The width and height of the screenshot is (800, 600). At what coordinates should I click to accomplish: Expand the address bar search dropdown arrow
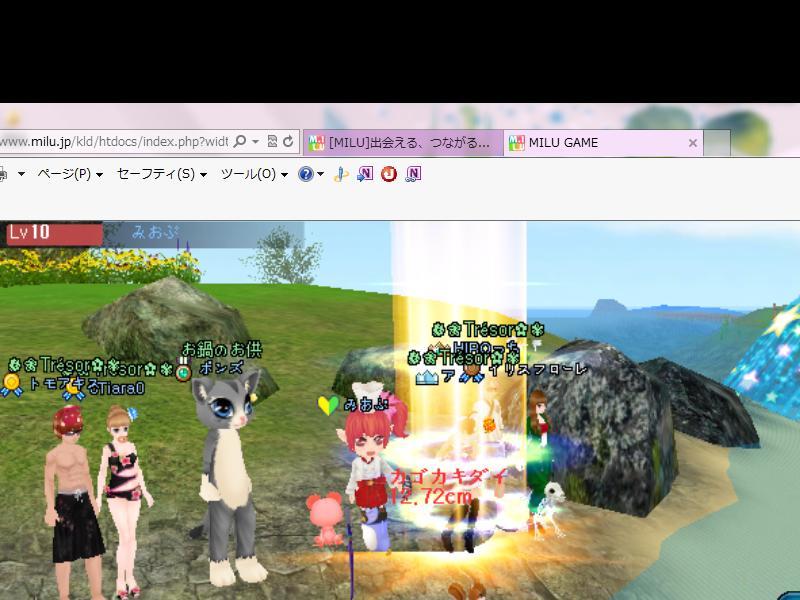pos(255,142)
